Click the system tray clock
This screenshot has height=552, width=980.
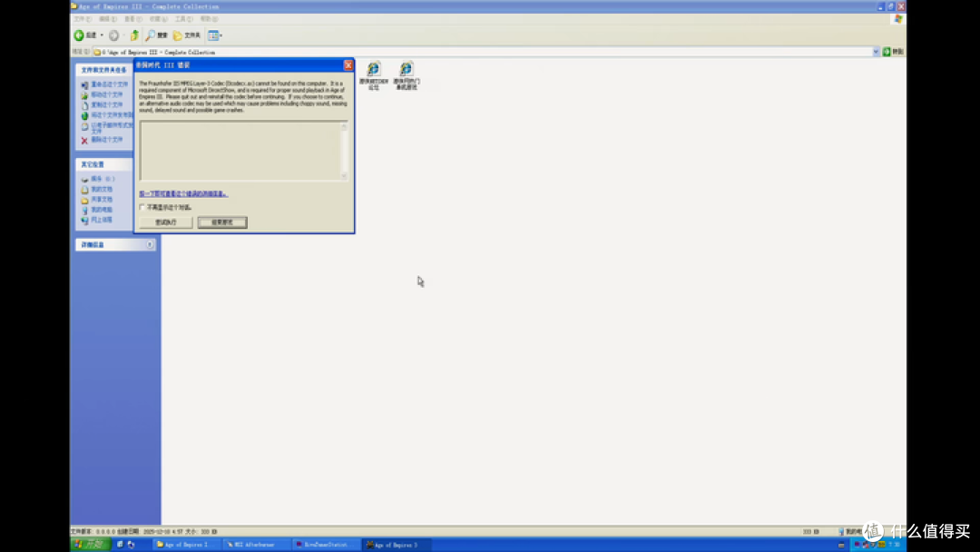pyautogui.click(x=895, y=545)
